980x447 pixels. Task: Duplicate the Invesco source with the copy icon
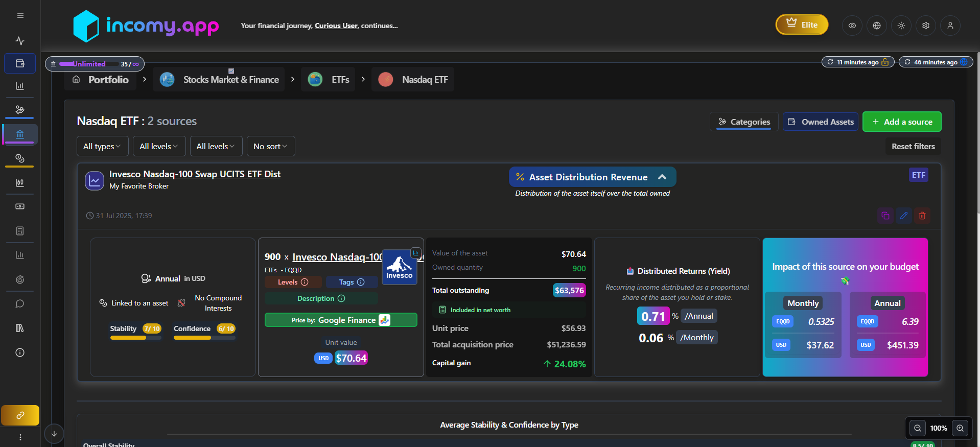pos(885,216)
